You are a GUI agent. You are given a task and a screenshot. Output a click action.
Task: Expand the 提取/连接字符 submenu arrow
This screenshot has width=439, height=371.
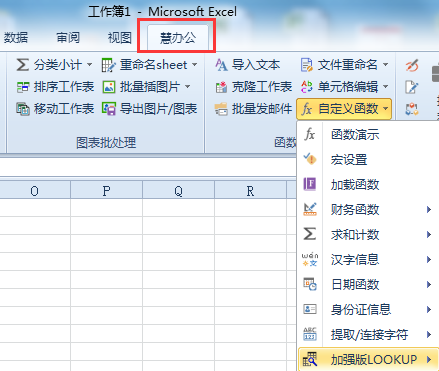(x=429, y=334)
